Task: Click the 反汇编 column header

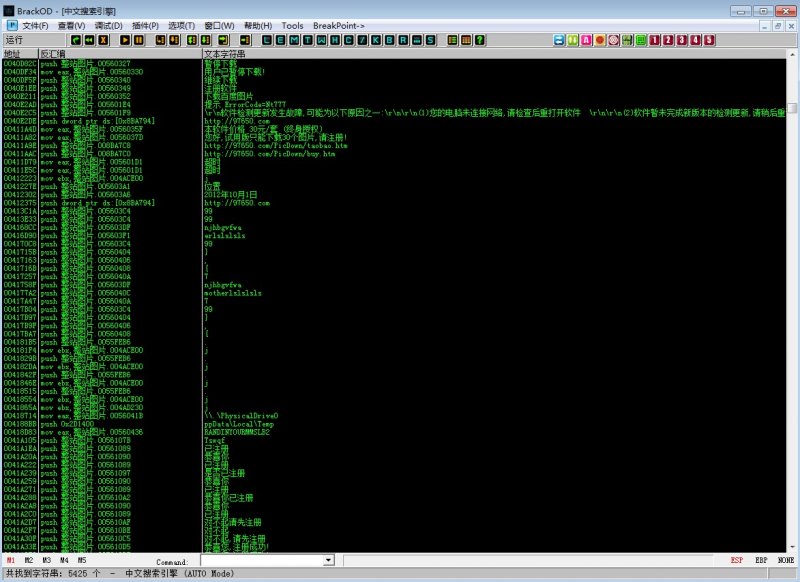Action: point(120,54)
